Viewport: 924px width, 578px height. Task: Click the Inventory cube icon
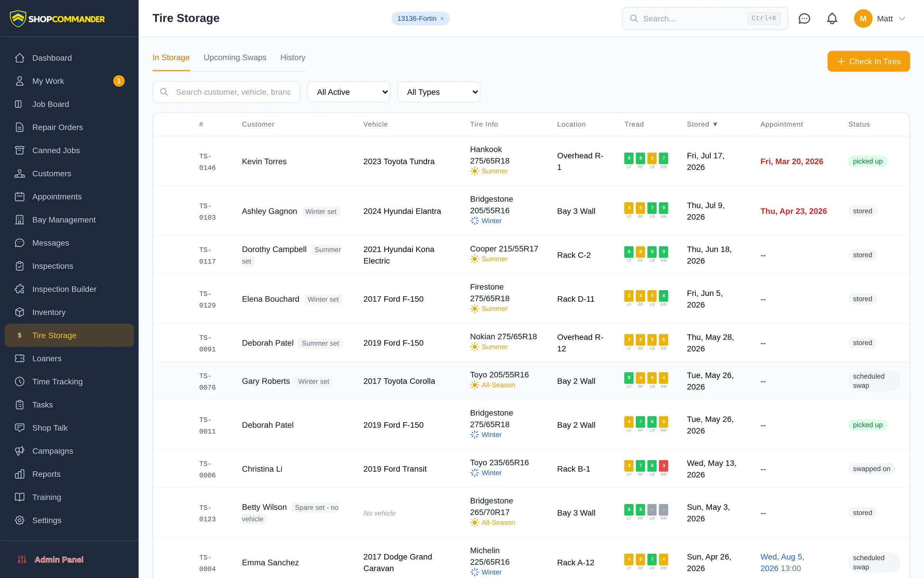(20, 312)
